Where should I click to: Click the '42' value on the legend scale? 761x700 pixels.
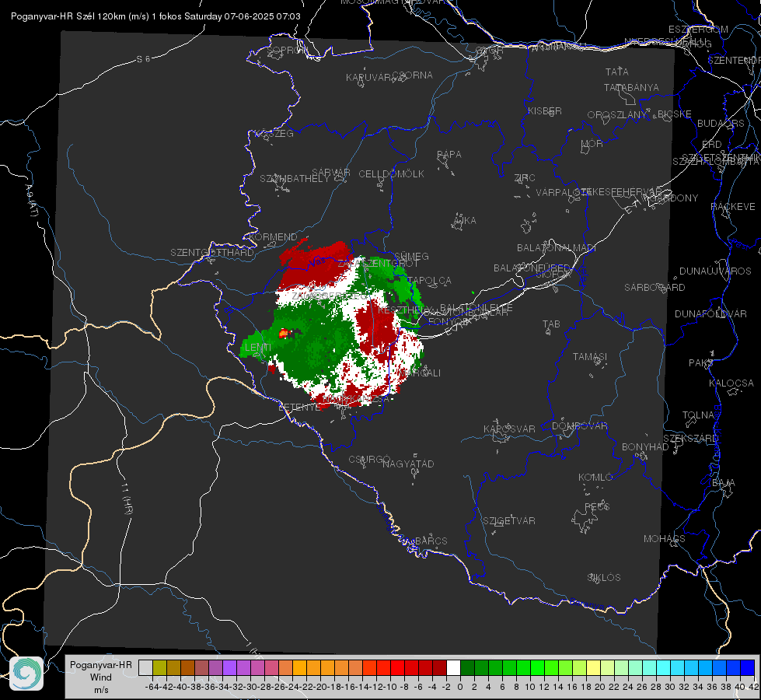[753, 687]
